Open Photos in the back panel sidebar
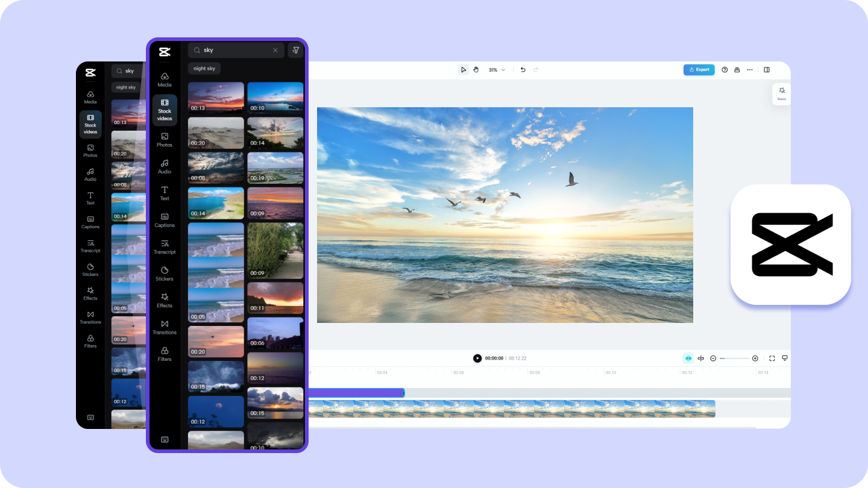Viewport: 868px width, 488px height. [90, 151]
